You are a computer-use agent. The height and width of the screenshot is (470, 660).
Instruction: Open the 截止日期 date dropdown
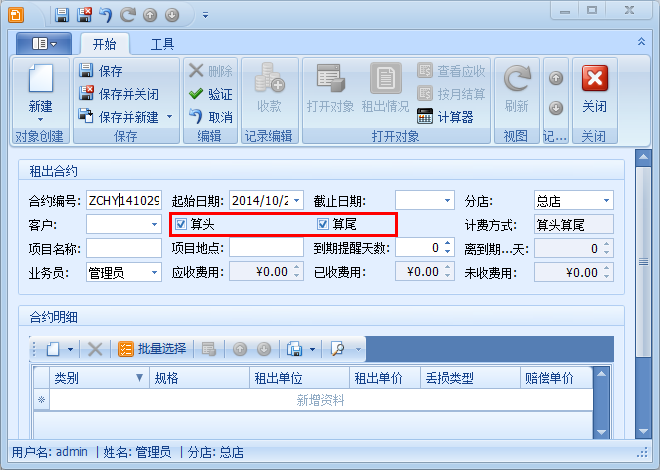point(447,201)
